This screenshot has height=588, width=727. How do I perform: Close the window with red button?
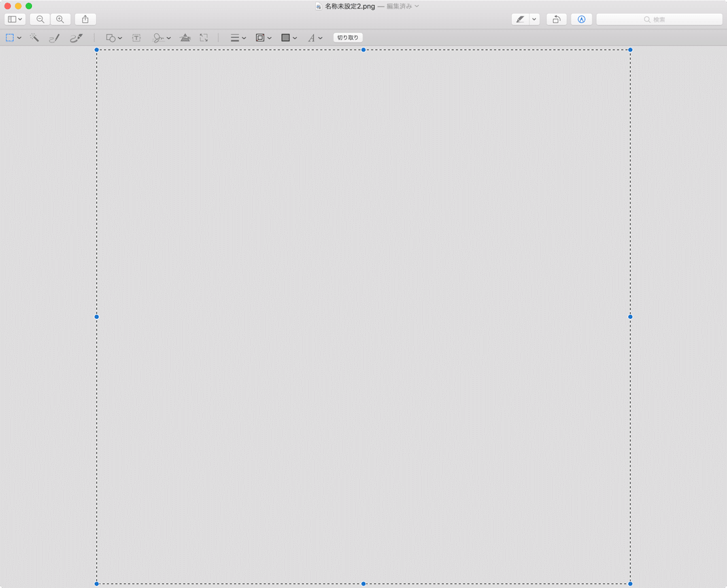[x=7, y=6]
